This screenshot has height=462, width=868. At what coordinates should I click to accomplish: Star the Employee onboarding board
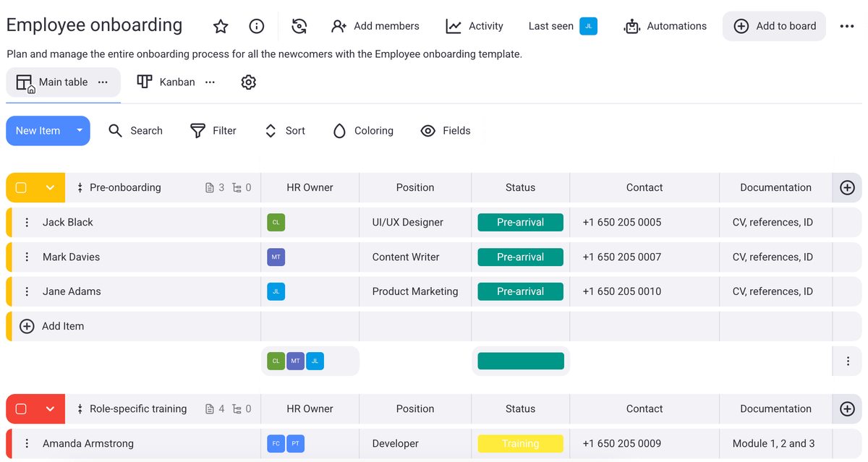click(x=221, y=27)
